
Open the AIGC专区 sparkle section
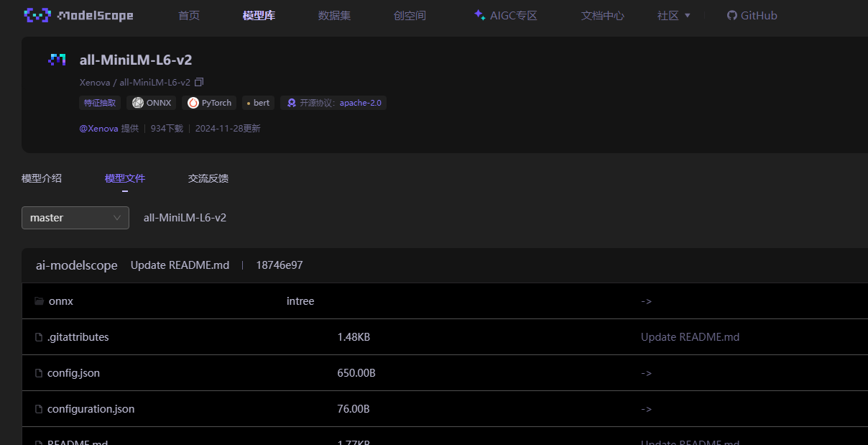[x=505, y=15]
